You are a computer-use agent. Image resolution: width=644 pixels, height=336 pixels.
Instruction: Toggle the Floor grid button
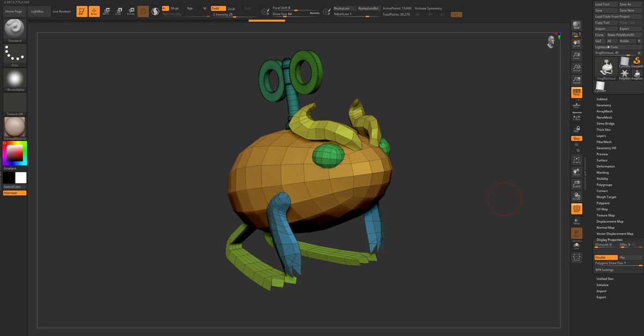tap(576, 105)
